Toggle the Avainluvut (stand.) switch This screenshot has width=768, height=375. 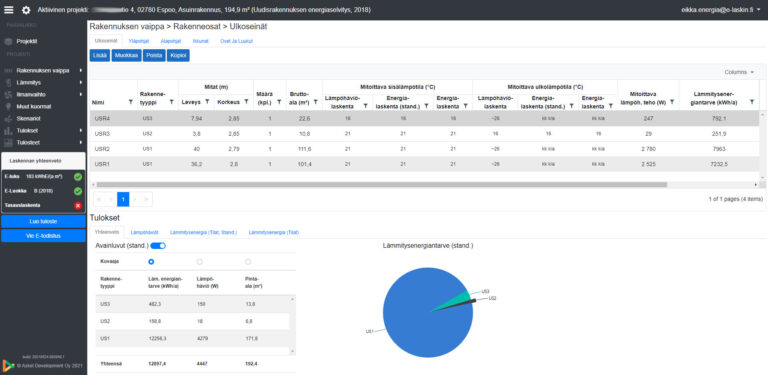[158, 246]
